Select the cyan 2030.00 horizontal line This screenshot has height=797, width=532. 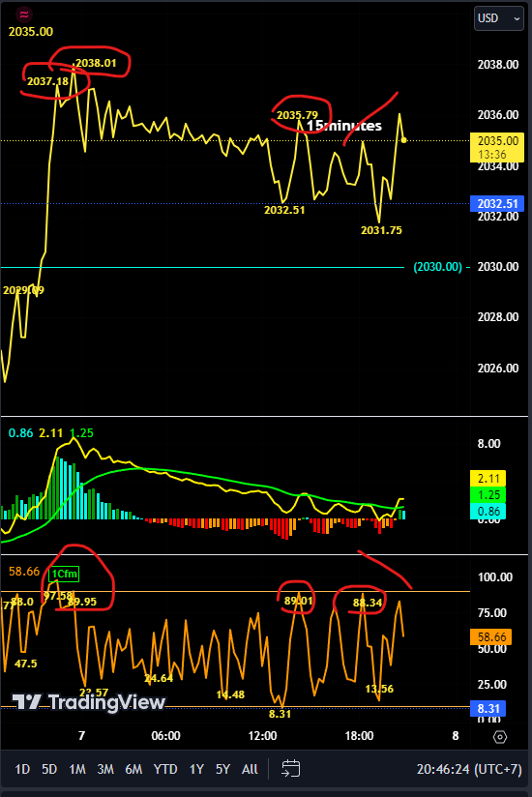[x=202, y=267]
